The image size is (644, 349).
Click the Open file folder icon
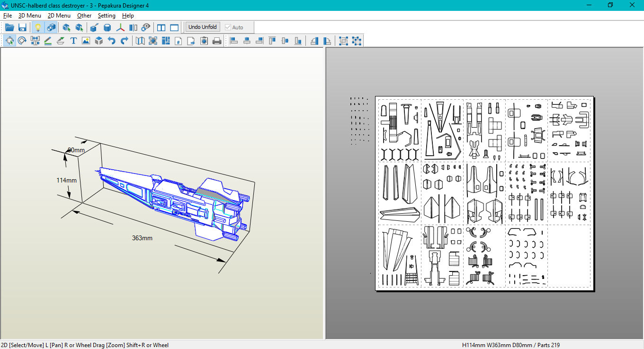9,27
